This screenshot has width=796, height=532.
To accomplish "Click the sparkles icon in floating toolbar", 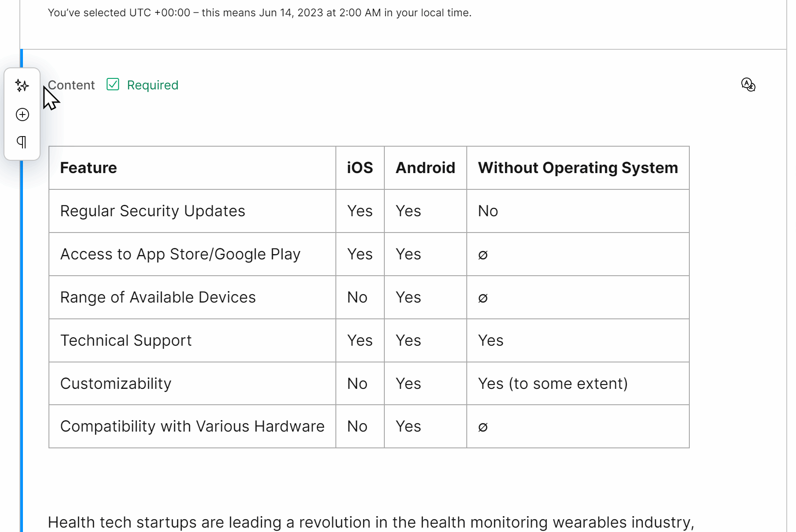I will [x=22, y=86].
